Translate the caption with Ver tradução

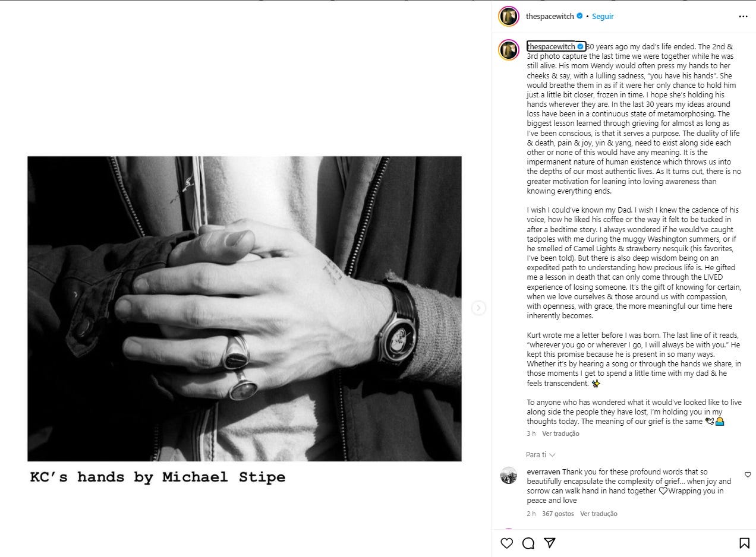(560, 433)
